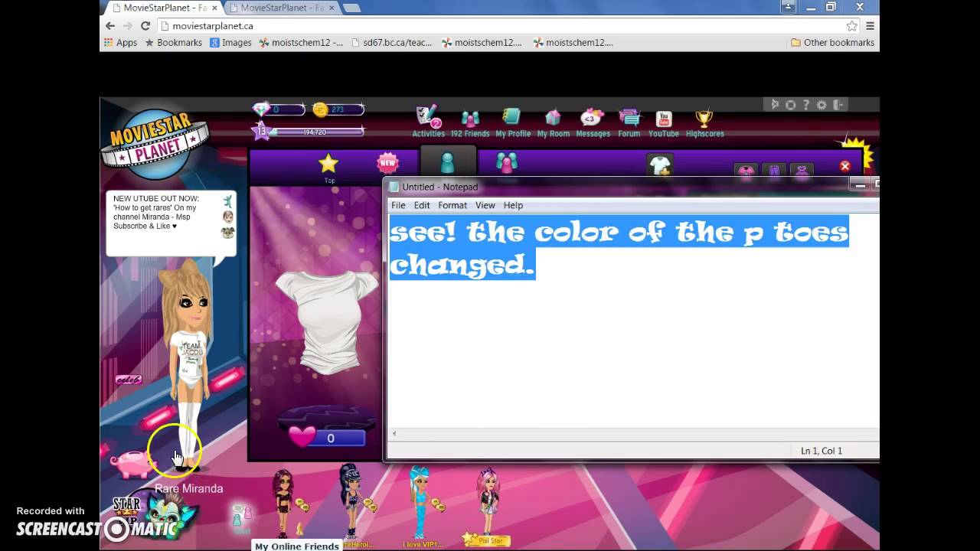Select the single-person silhouette tab
Screen dimensions: 980x551
[x=447, y=163]
